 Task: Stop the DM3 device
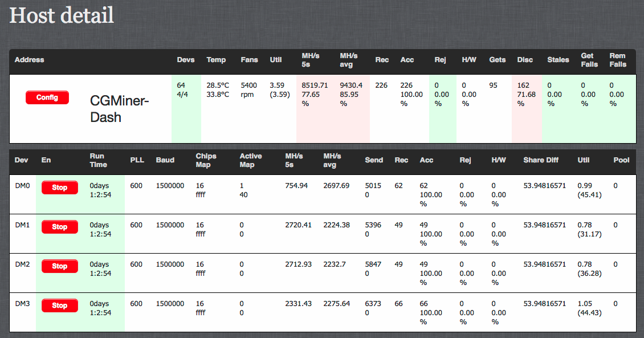coord(59,306)
